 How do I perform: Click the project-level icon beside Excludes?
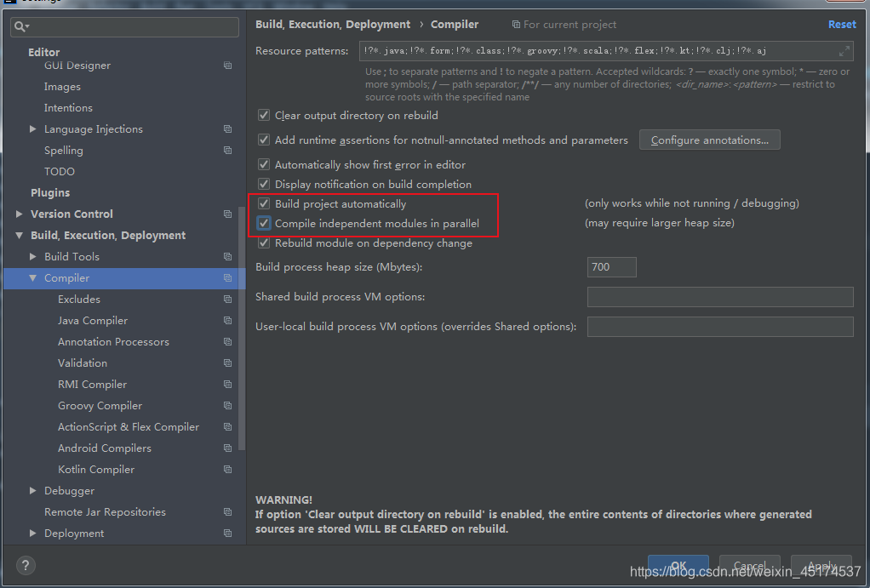click(x=227, y=300)
